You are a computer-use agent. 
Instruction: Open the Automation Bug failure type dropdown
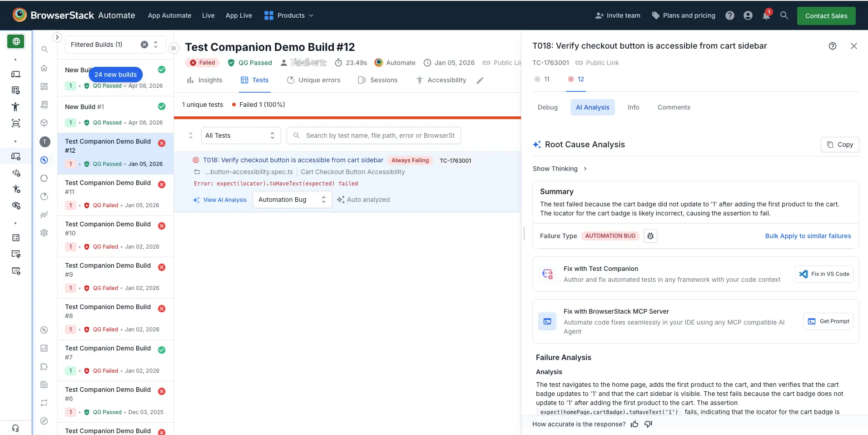coord(292,200)
